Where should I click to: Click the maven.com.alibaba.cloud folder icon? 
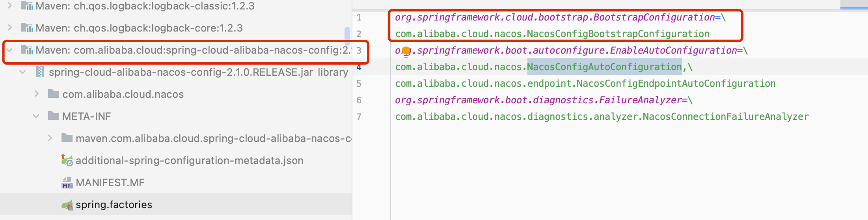pos(67,138)
